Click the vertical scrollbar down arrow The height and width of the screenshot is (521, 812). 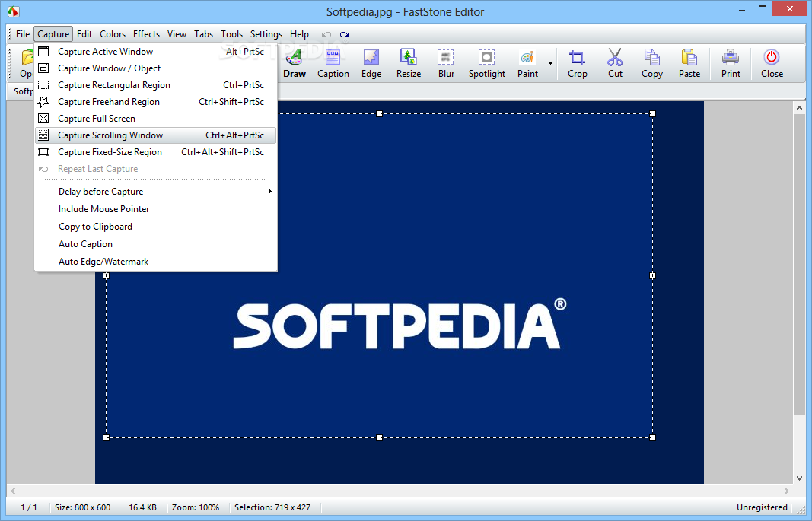click(x=799, y=478)
